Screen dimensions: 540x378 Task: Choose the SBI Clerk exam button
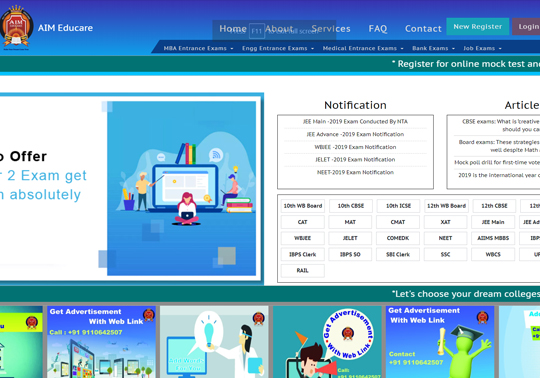pyautogui.click(x=398, y=254)
